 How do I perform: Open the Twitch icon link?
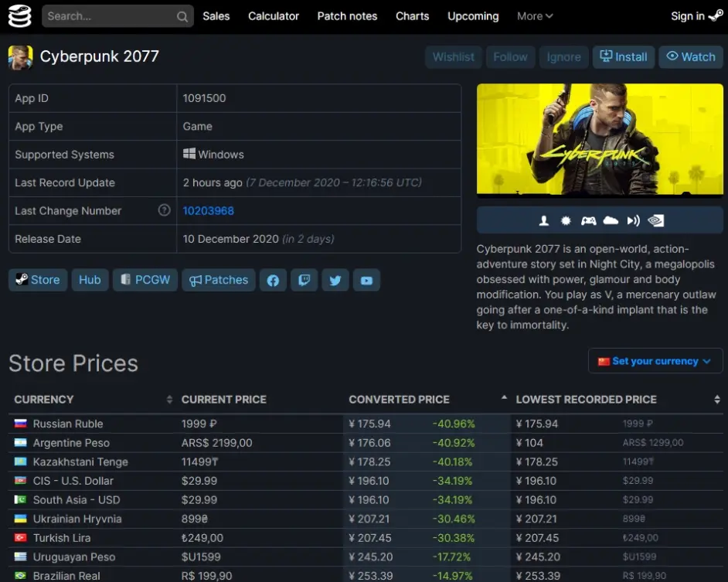304,280
